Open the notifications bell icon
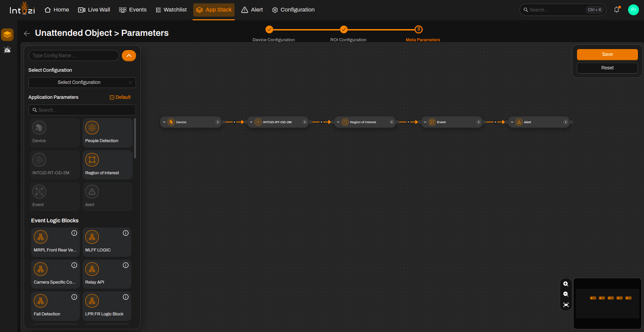Image resolution: width=644 pixels, height=332 pixels. click(617, 10)
